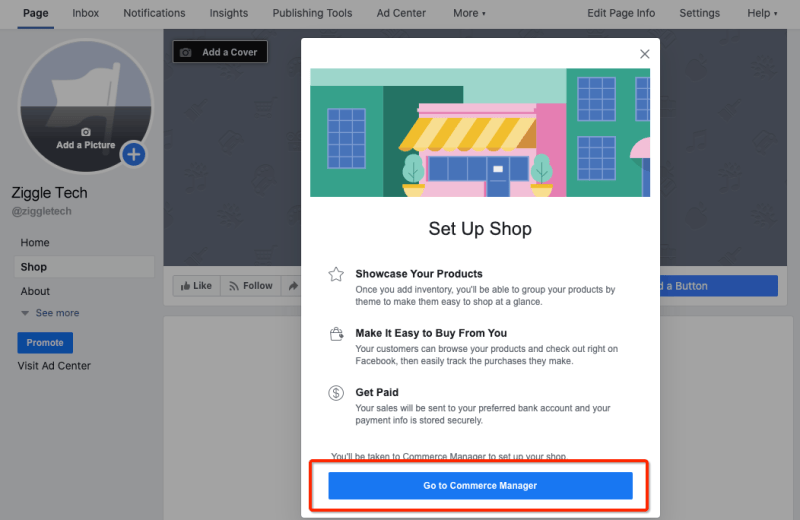Open the Ad Center tab
Screen dimensions: 800x520
[401, 13]
